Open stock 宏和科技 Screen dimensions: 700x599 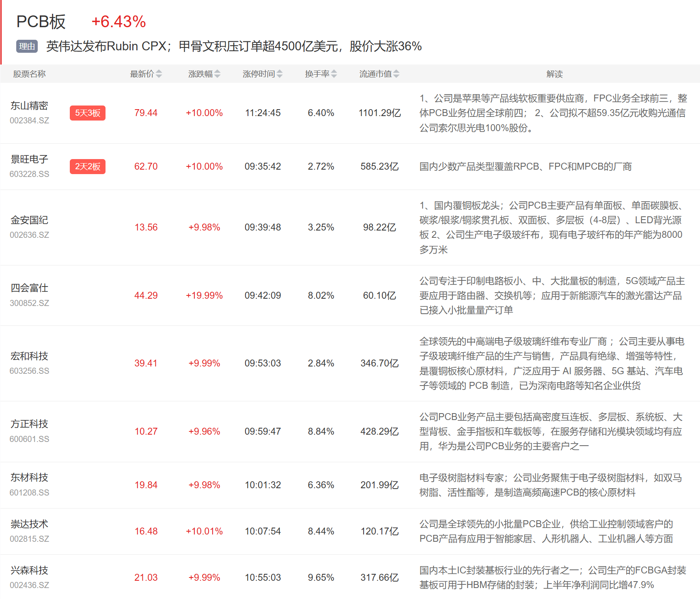(29, 356)
